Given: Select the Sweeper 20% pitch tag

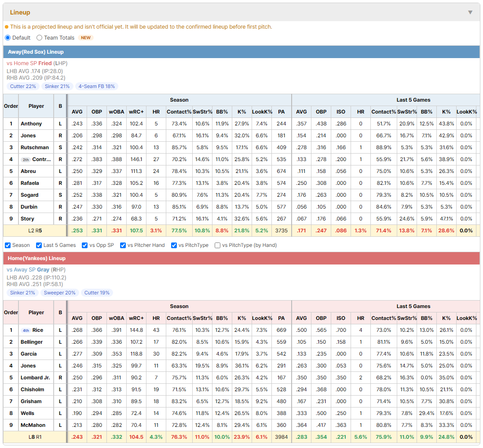Looking at the screenshot, I should (x=60, y=293).
